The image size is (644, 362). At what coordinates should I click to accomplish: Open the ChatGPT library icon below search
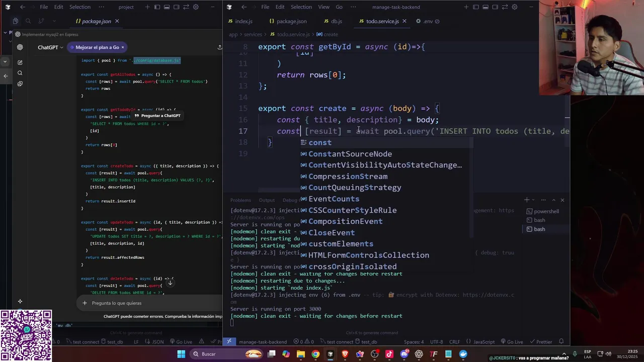pos(20,83)
